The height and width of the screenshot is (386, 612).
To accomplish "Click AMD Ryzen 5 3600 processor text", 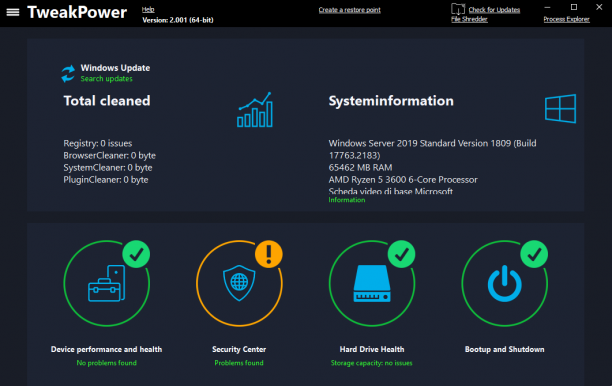I will click(403, 180).
